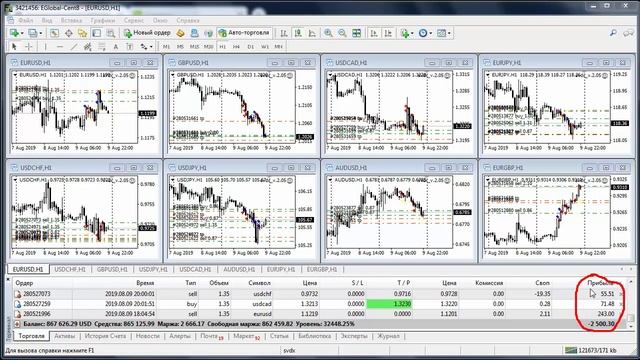Toggle chart shift
Screen dimensions: 640x360
[388, 33]
